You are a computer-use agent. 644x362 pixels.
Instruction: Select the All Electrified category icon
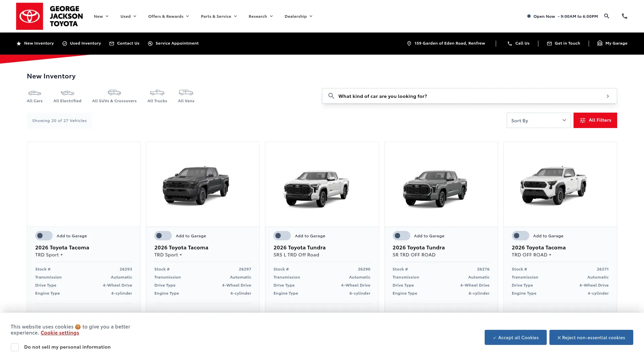click(67, 93)
